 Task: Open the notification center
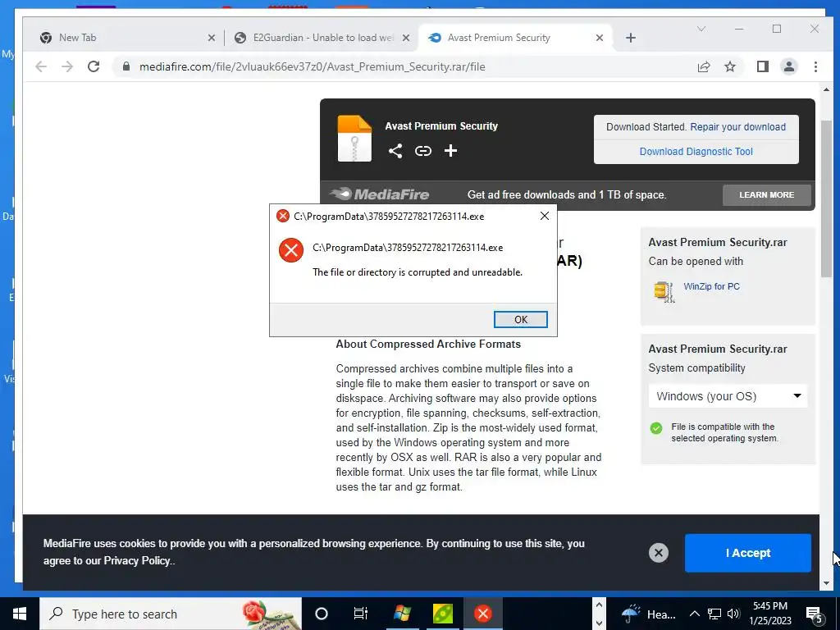tap(814, 614)
